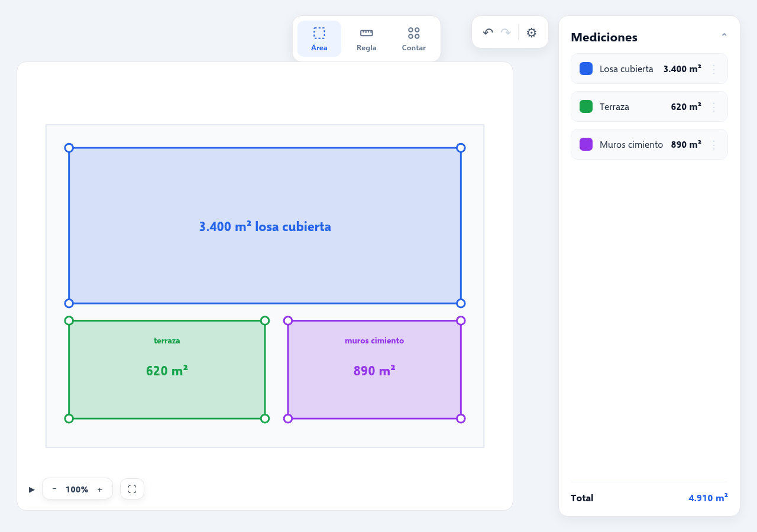This screenshot has height=532, width=757.
Task: Click the Mediciones panel title
Action: tap(604, 37)
